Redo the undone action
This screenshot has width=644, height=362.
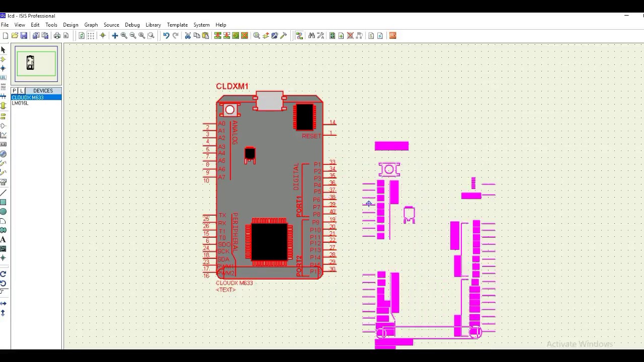(x=175, y=36)
